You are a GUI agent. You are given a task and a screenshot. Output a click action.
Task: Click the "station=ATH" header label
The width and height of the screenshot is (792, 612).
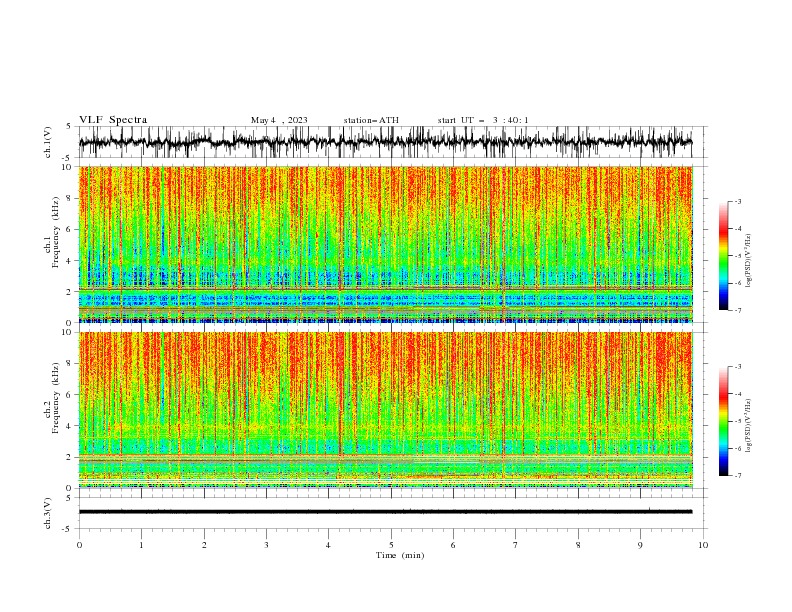[x=371, y=120]
